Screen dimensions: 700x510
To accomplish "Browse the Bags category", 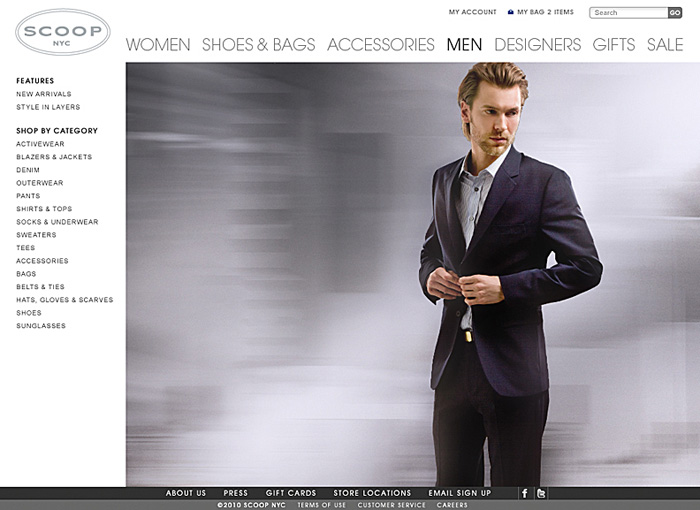I will click(x=26, y=273).
